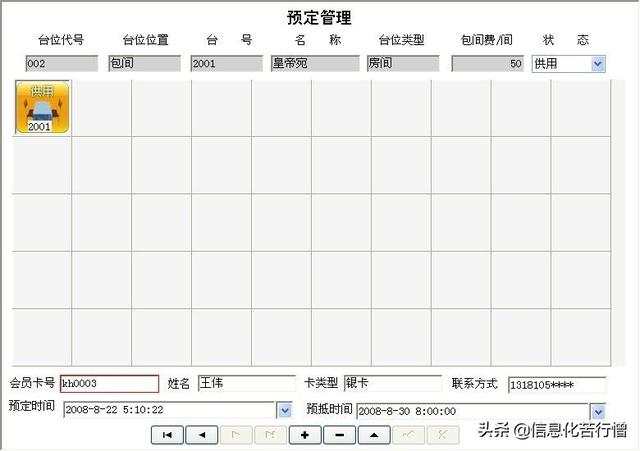The height and width of the screenshot is (451, 640).
Task: Click the 包间费 field showing 50
Action: (488, 64)
